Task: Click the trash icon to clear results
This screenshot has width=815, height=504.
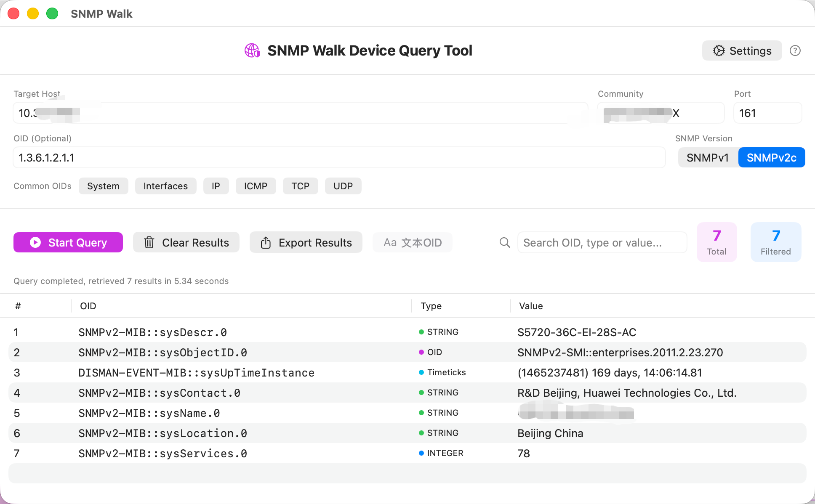Action: [x=150, y=242]
